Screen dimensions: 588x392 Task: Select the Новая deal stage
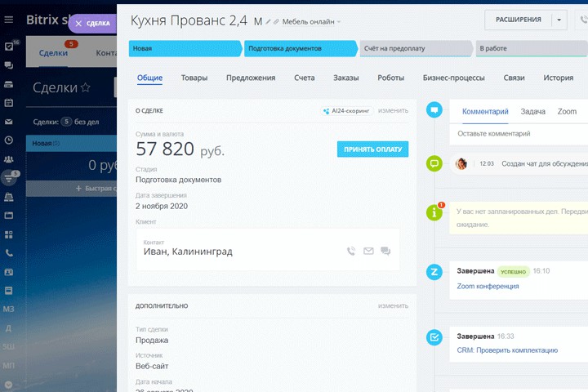pyautogui.click(x=185, y=48)
